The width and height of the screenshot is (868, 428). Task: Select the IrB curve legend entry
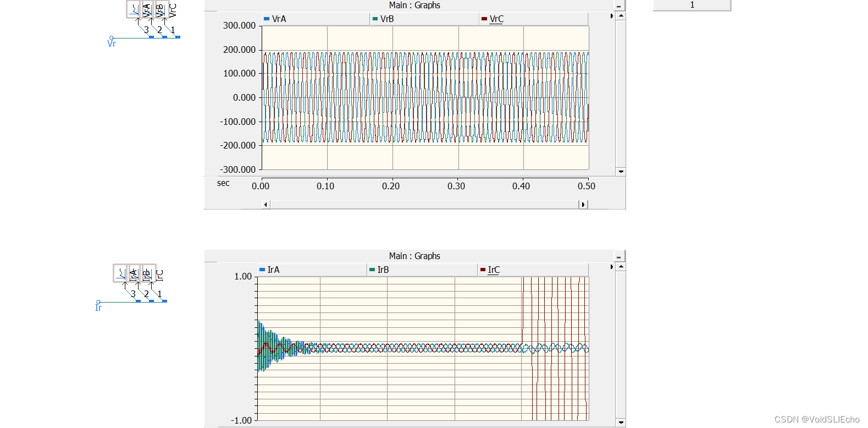pos(422,270)
